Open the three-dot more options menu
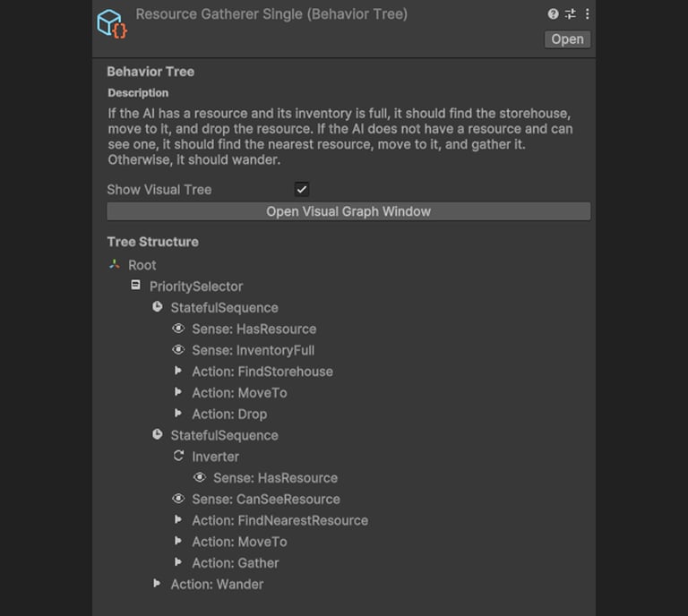The image size is (688, 616). tap(587, 14)
